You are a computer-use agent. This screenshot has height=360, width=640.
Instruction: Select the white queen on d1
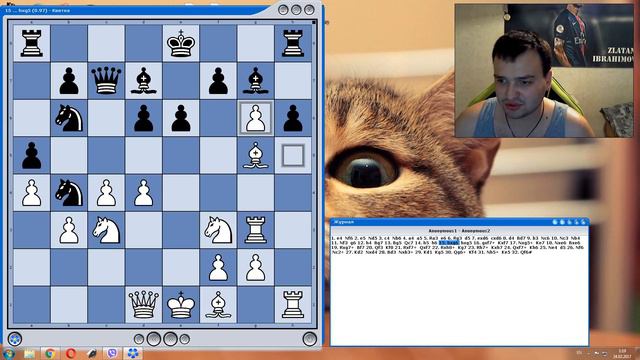143,304
